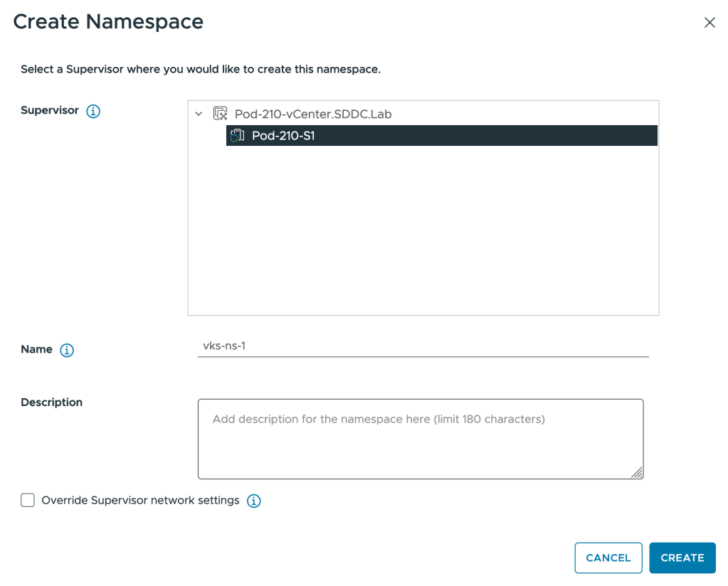The height and width of the screenshot is (586, 728).
Task: Click the info icon beside Name
Action: point(67,350)
